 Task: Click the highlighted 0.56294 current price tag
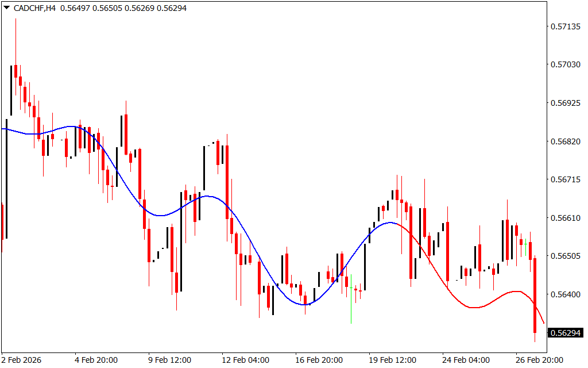tap(566, 333)
